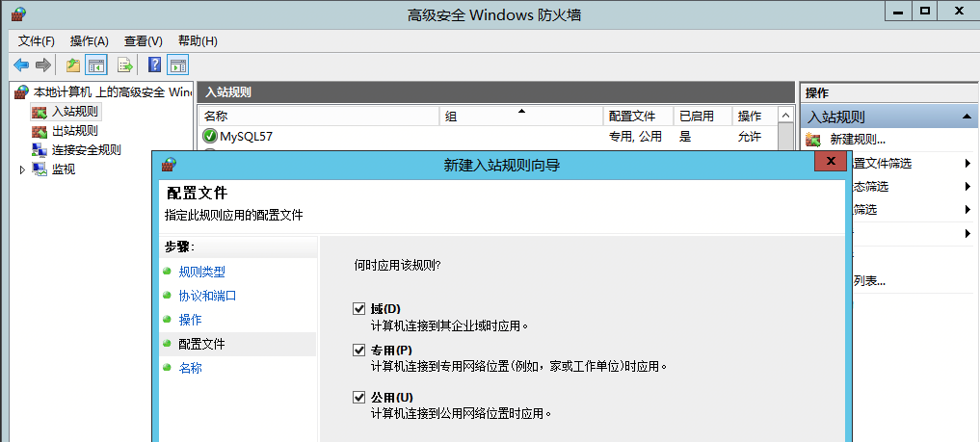Sort by the 名称 column header
The width and height of the screenshot is (980, 442).
[x=319, y=117]
